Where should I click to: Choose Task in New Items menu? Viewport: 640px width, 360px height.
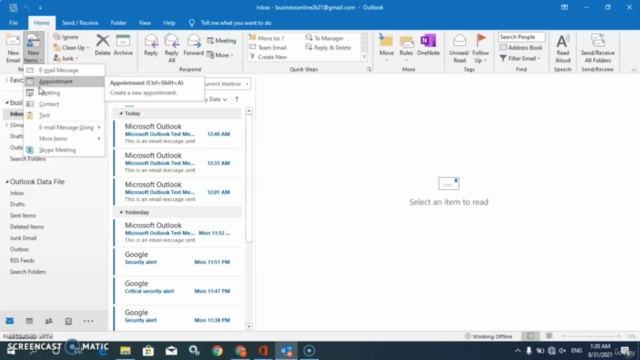click(64, 116)
